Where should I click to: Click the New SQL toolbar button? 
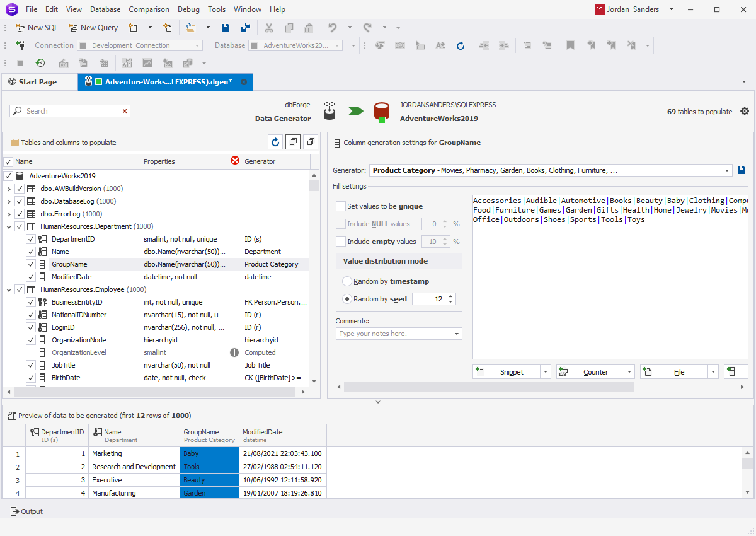(x=37, y=28)
